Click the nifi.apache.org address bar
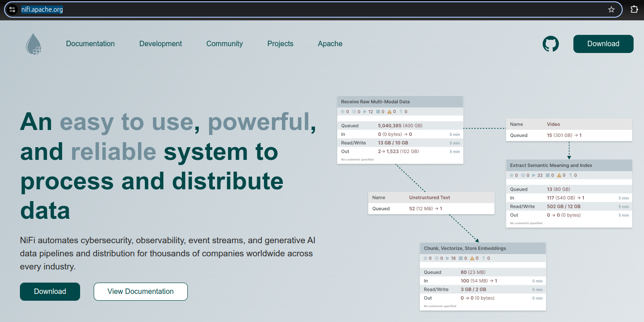The image size is (644, 322). click(x=312, y=10)
